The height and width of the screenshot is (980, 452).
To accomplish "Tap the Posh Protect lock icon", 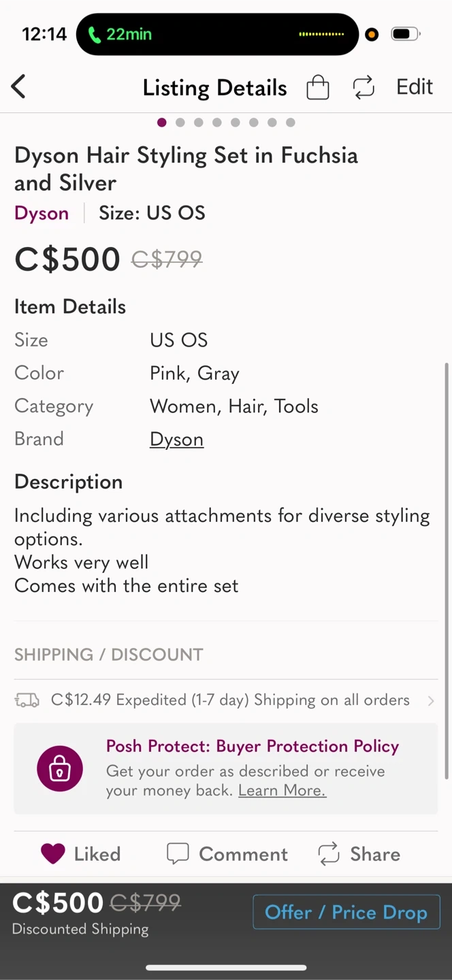I will pyautogui.click(x=60, y=769).
